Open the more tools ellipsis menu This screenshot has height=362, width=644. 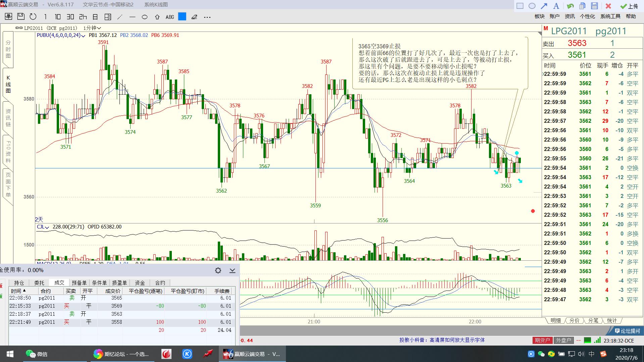[x=207, y=17]
